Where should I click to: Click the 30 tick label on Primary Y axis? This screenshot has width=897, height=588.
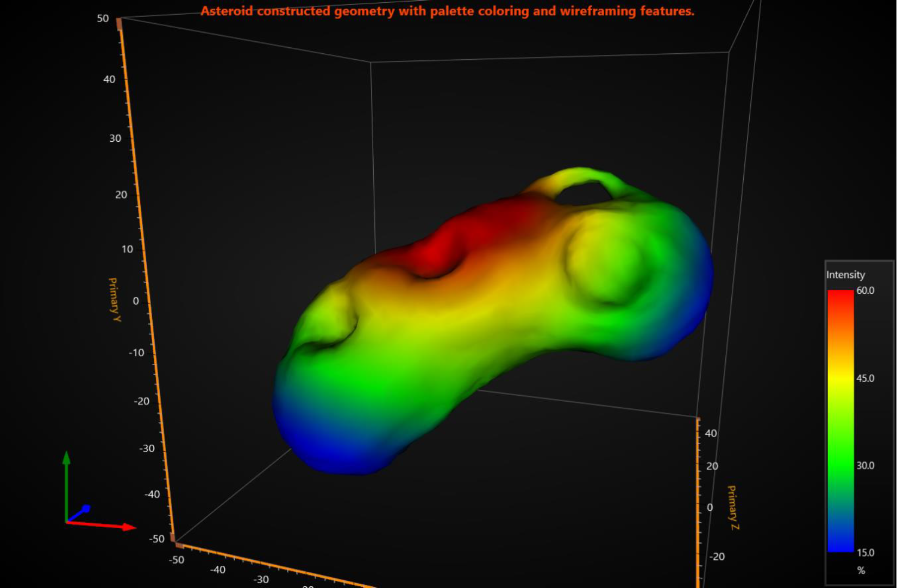[x=115, y=138]
